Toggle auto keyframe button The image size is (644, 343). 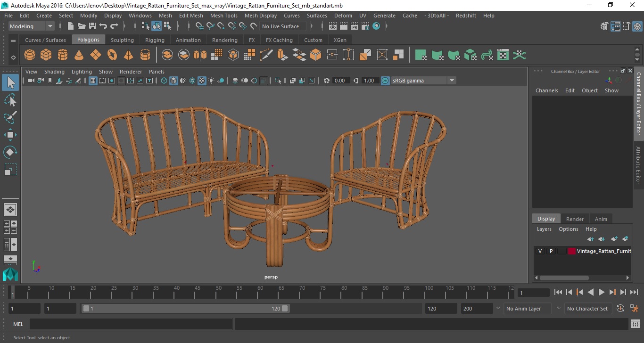coord(620,309)
